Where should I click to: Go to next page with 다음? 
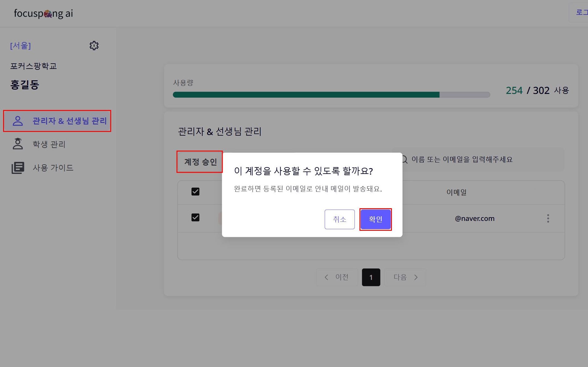[x=405, y=277]
